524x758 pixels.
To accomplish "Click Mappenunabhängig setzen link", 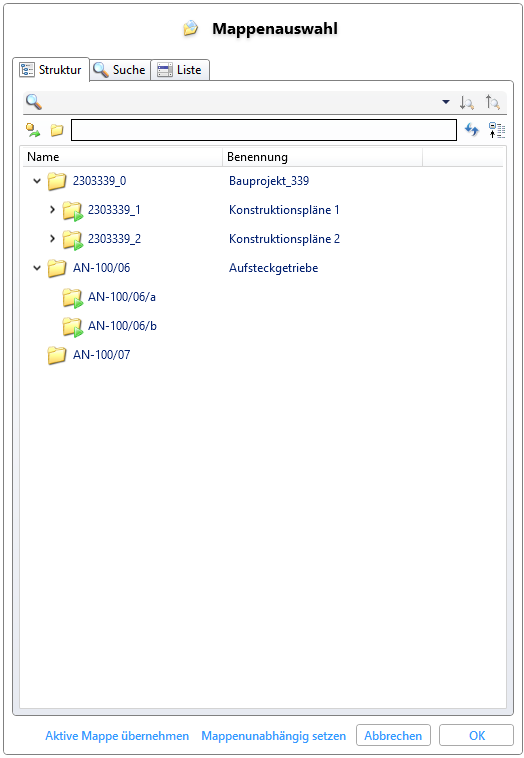I will click(x=274, y=736).
